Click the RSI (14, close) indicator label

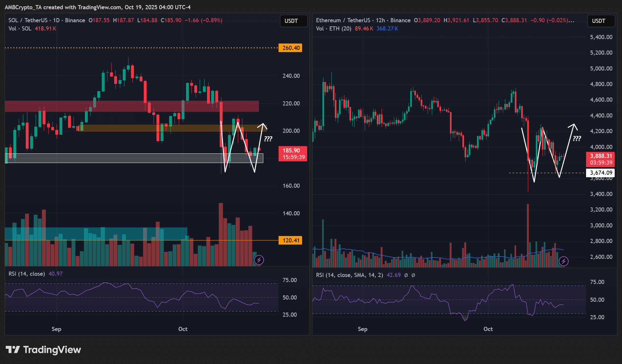(26, 274)
